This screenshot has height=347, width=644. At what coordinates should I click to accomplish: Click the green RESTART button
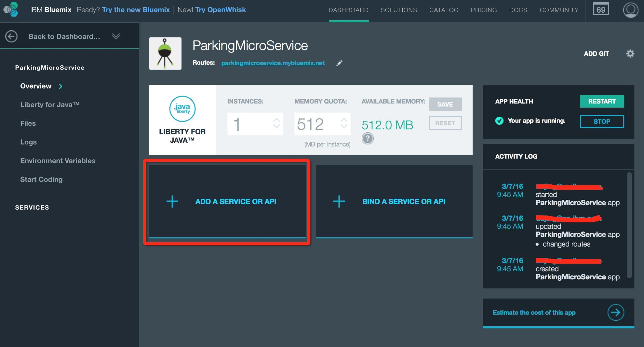(602, 101)
